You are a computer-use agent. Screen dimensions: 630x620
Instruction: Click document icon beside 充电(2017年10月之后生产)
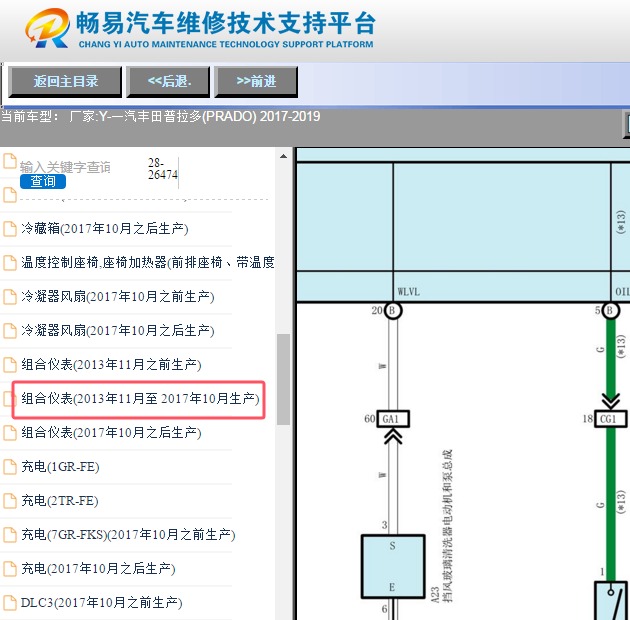point(10,569)
